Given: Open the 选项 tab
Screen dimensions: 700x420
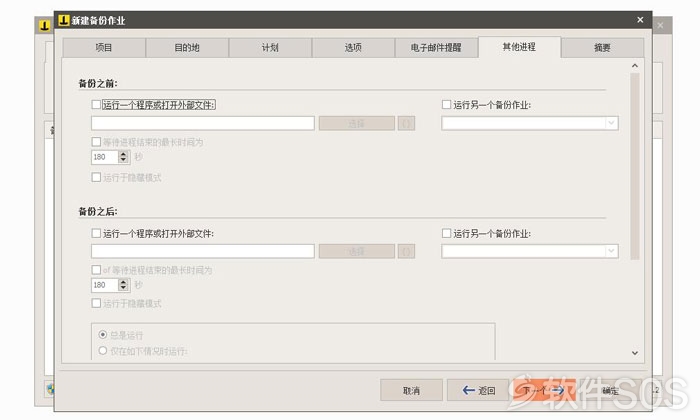Looking at the screenshot, I should tap(353, 48).
